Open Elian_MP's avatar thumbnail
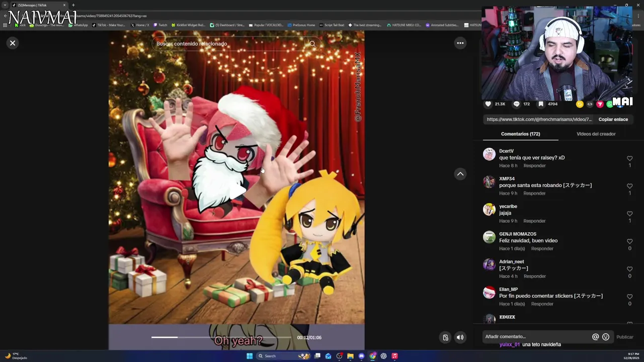 pos(489,293)
